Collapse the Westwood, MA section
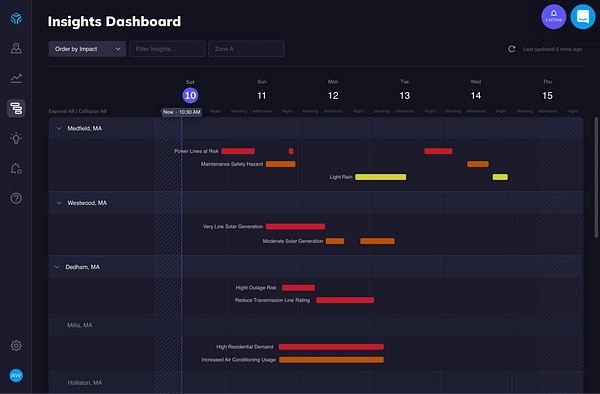The image size is (600, 394). pos(59,203)
